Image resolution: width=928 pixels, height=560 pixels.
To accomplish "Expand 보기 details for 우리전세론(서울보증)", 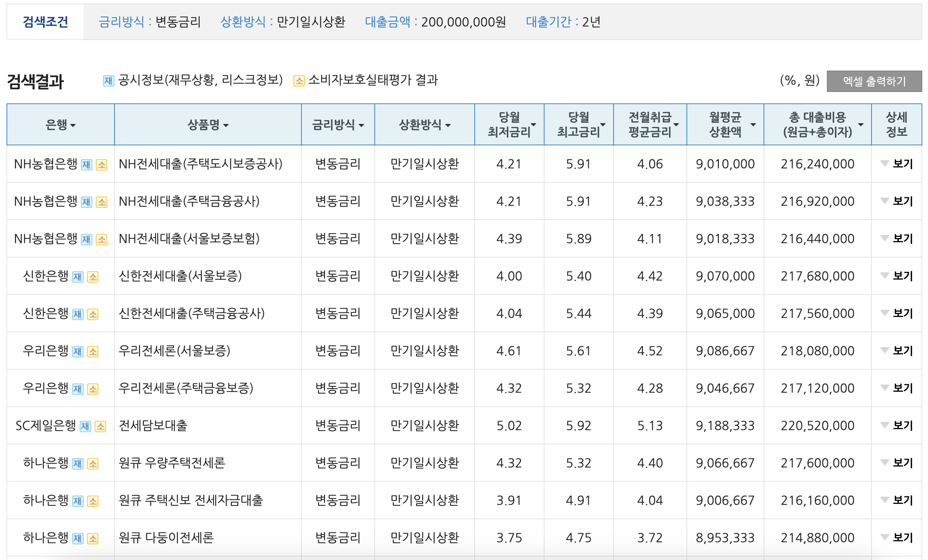I will coord(897,351).
